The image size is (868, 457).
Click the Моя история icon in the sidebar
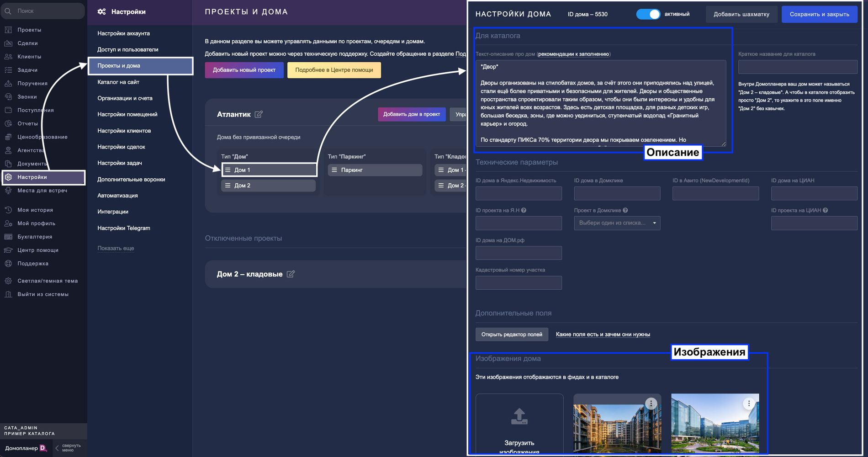click(8, 210)
